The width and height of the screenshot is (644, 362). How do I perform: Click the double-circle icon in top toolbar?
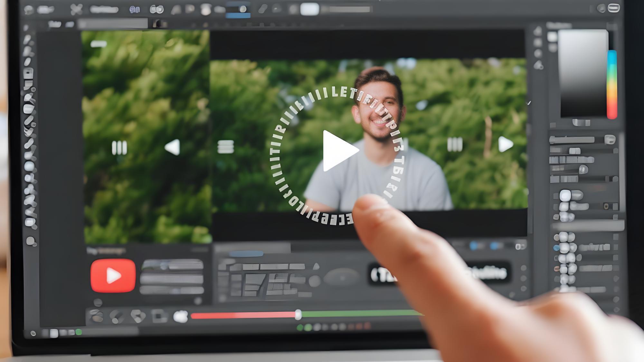tap(157, 9)
